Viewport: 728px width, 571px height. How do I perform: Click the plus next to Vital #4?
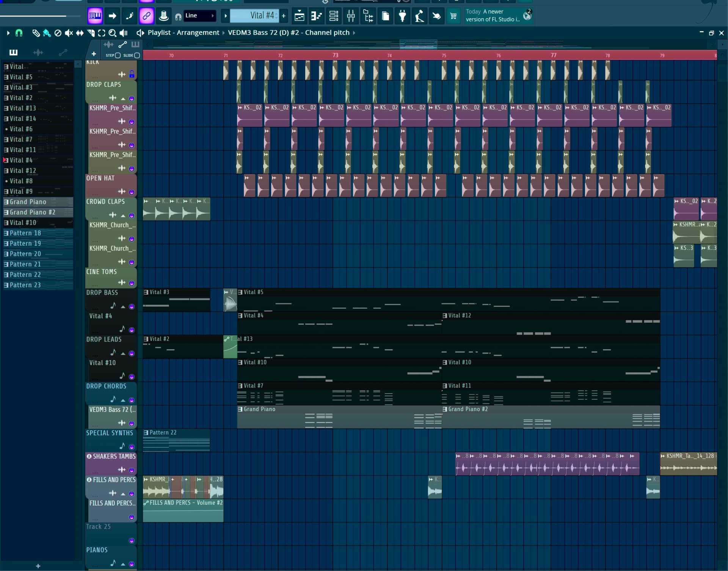pos(284,16)
